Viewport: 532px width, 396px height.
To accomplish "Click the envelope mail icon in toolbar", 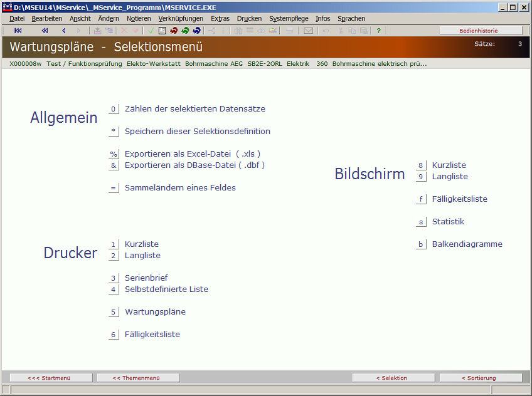I will (308, 31).
